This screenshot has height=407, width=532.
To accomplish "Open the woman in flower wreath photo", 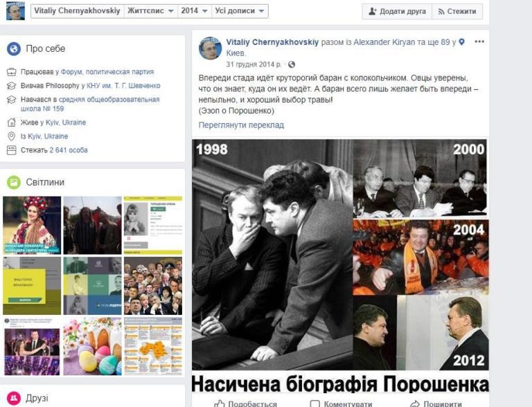I will (32, 225).
